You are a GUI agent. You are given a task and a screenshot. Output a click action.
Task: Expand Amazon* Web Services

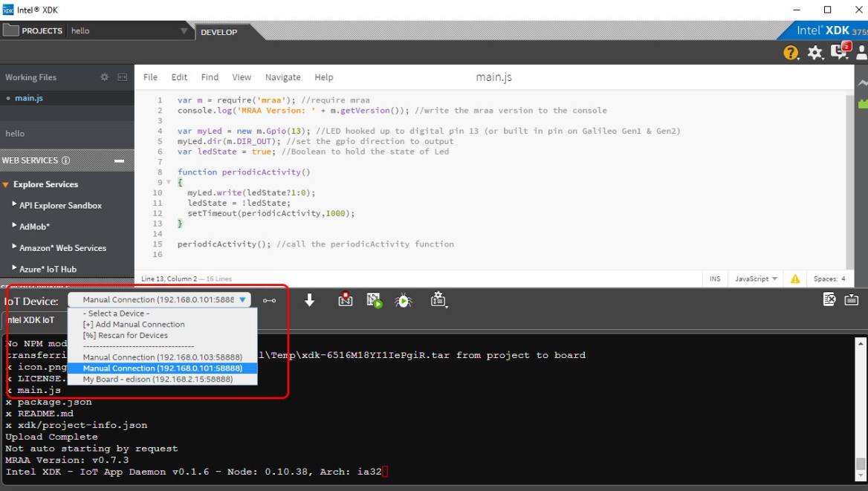coord(14,247)
